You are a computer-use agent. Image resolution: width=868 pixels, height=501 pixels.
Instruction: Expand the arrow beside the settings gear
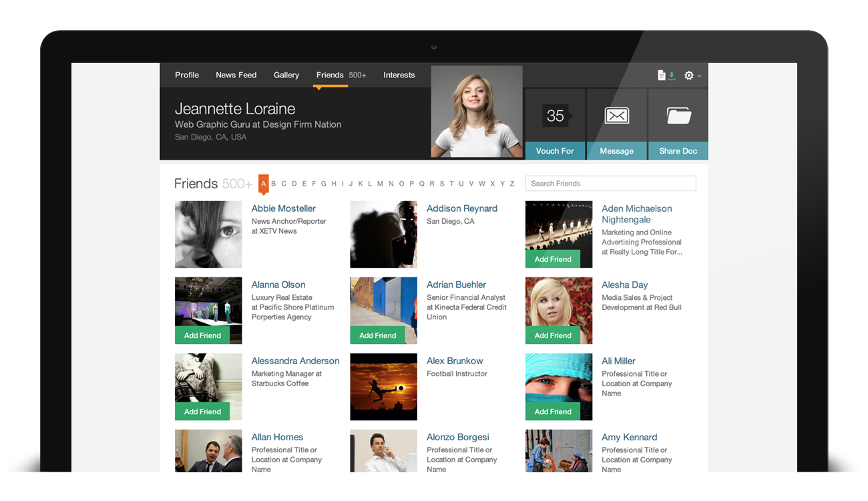click(x=699, y=76)
